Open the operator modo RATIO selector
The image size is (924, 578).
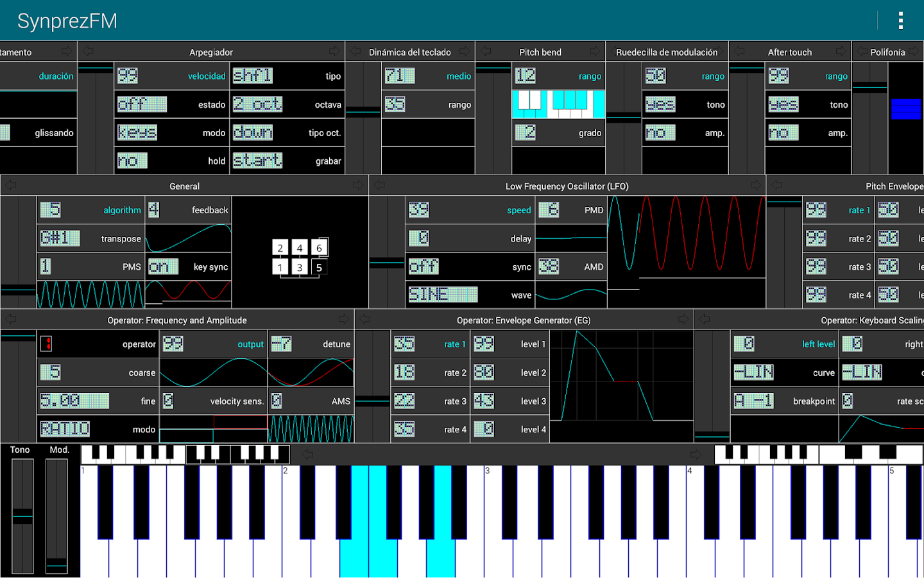65,429
